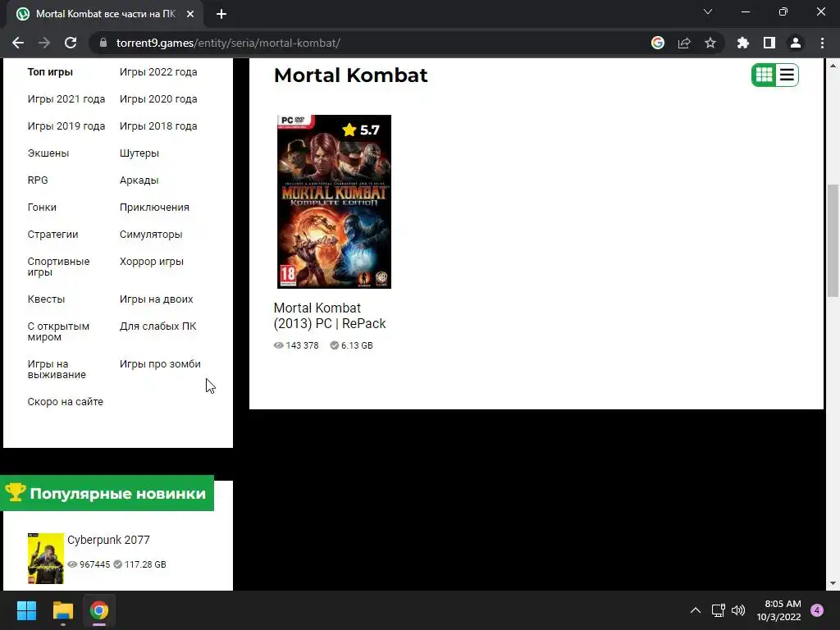Click the scrollbar up arrow
The height and width of the screenshot is (630, 840).
click(x=833, y=66)
